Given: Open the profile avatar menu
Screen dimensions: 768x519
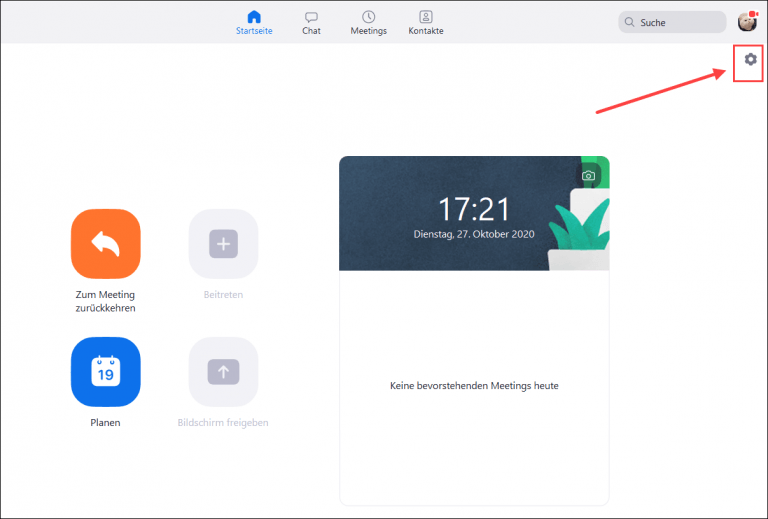Looking at the screenshot, I should coord(746,22).
